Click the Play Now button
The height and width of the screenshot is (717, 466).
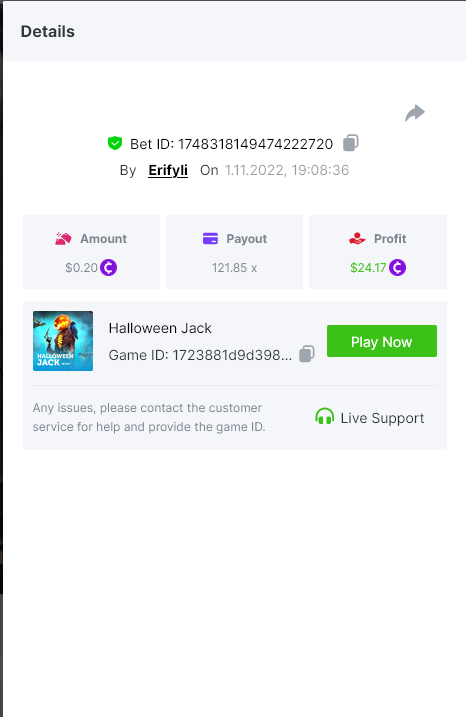(x=382, y=341)
